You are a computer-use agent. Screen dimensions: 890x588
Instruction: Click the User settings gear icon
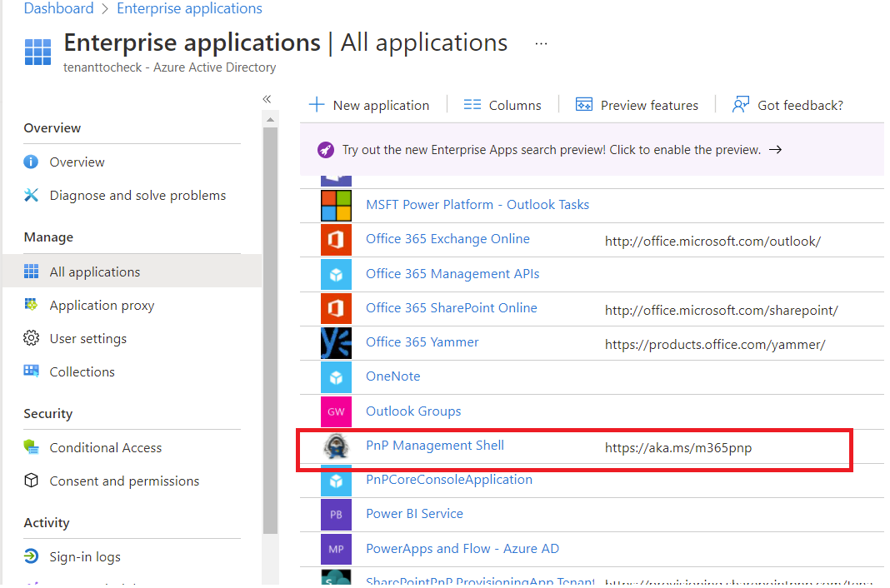pos(30,338)
